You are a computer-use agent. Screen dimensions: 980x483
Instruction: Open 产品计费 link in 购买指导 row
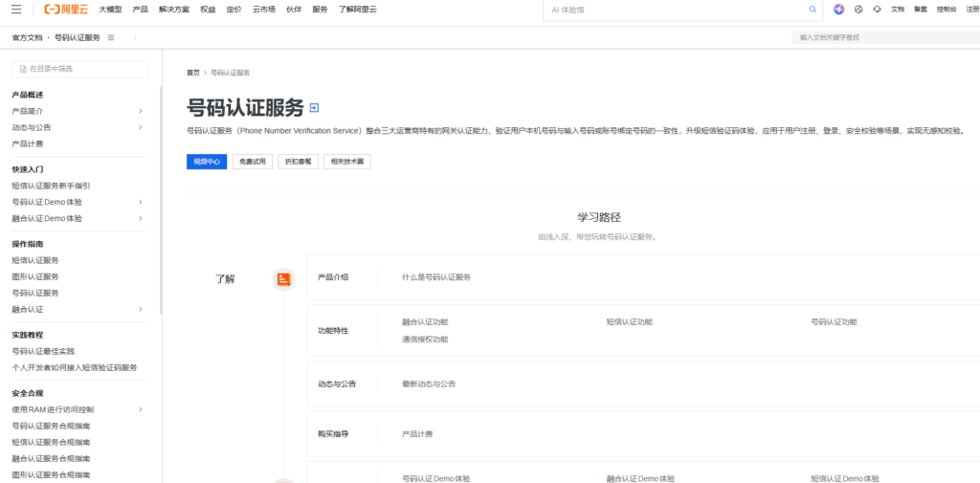[417, 433]
